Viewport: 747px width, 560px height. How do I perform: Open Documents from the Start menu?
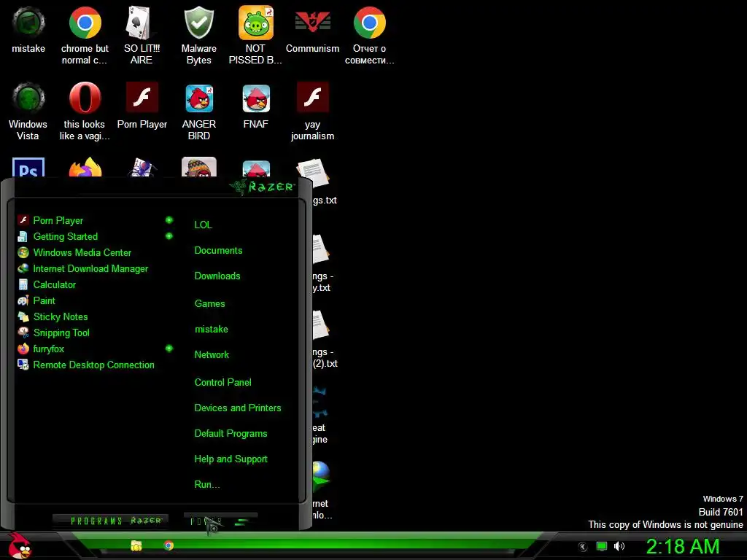pos(218,251)
